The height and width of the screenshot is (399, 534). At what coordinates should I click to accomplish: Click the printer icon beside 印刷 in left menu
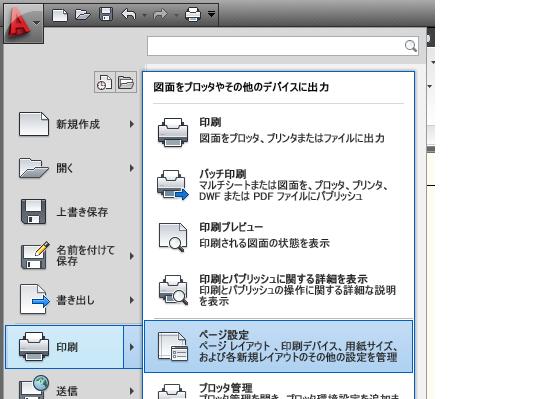[x=34, y=347]
